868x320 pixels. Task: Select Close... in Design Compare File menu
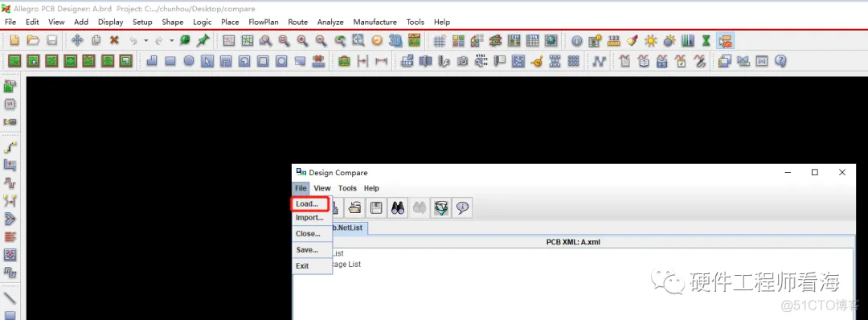[312, 234]
